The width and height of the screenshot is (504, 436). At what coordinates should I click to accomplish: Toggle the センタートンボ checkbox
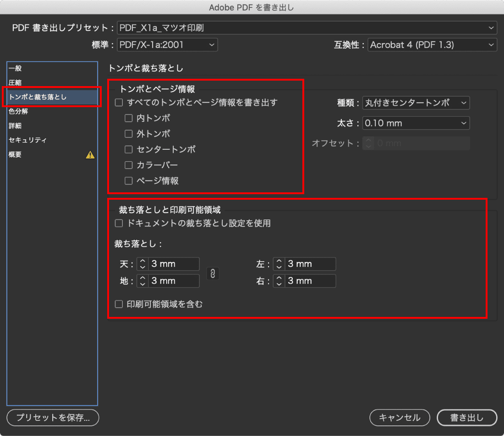pos(129,149)
